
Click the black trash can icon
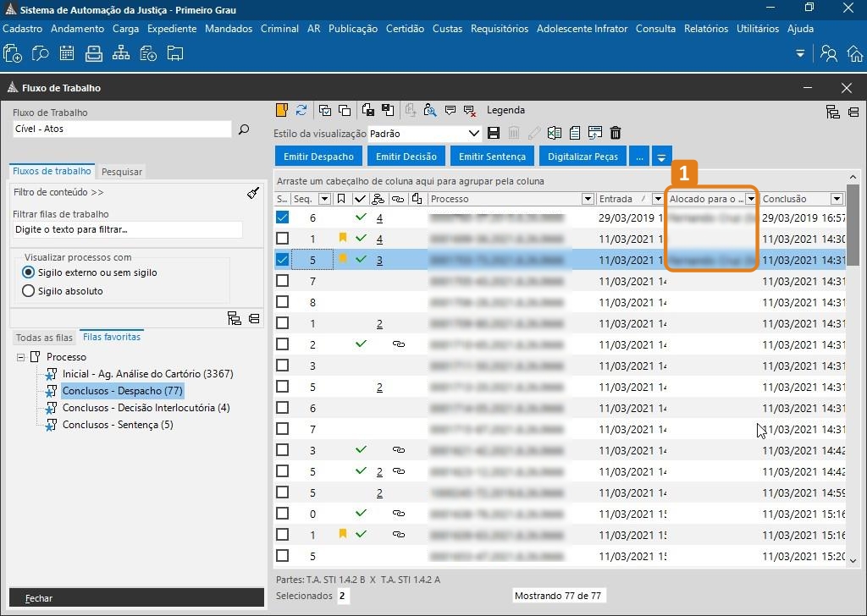[x=616, y=134]
